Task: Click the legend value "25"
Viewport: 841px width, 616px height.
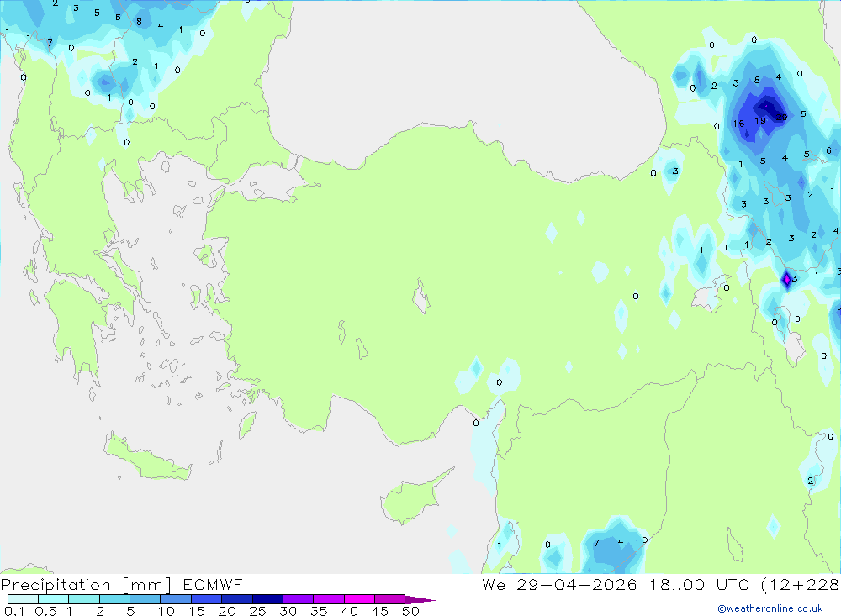Action: click(257, 611)
